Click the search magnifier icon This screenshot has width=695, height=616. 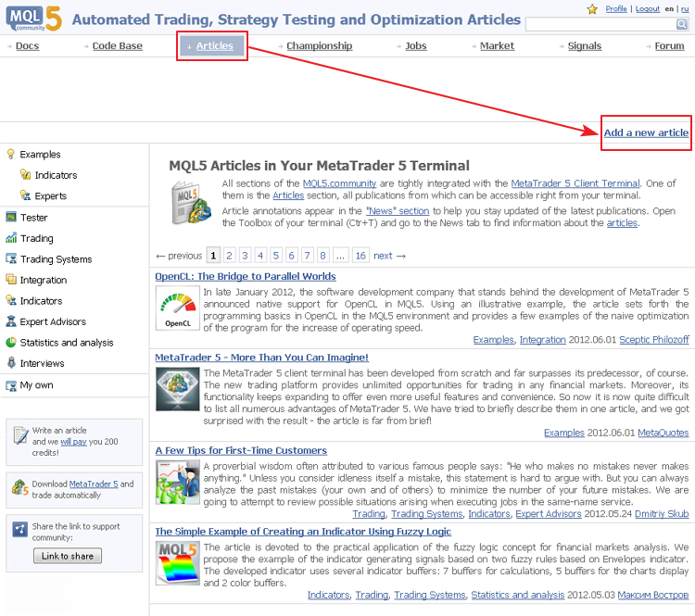(x=682, y=24)
